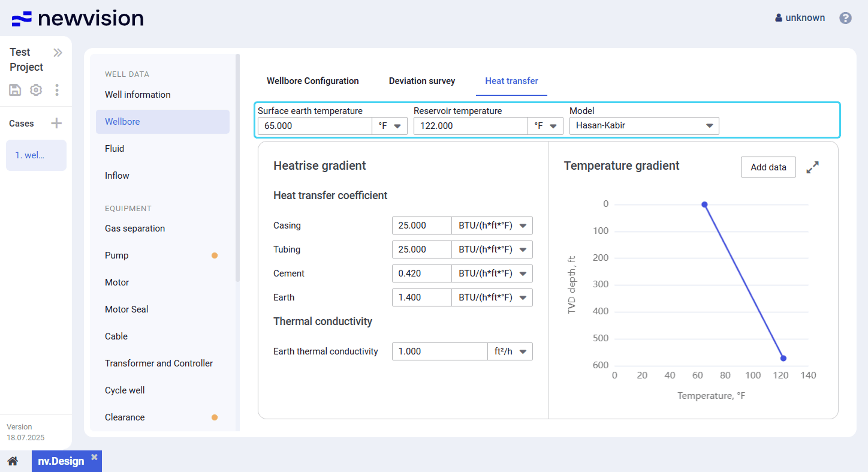Click the Reservoir temperature input field

pos(470,126)
